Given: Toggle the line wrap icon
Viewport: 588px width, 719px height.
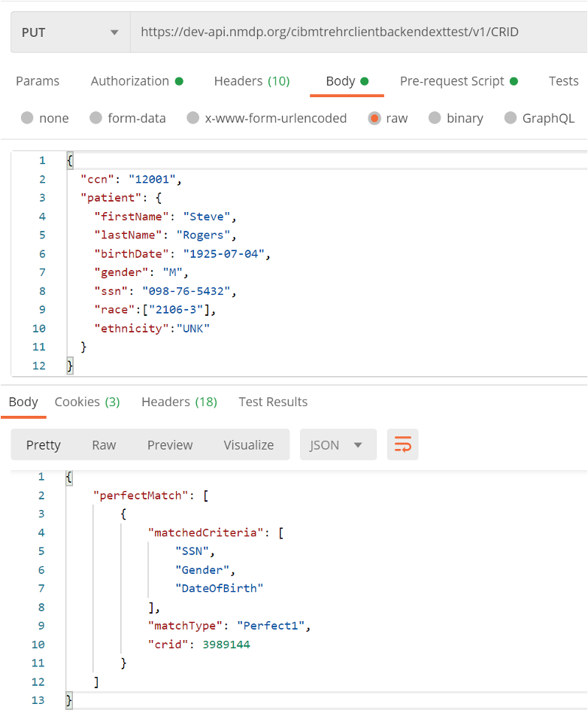Looking at the screenshot, I should [x=403, y=444].
